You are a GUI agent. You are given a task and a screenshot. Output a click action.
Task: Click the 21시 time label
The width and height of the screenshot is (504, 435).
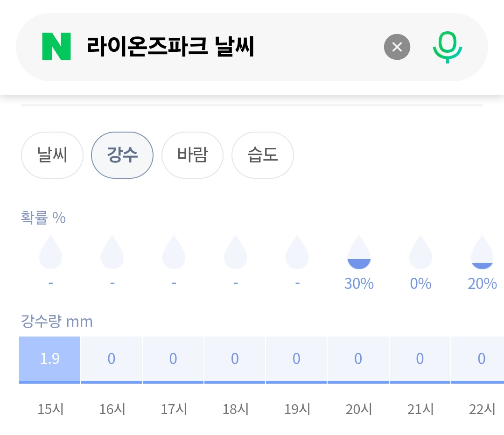pyautogui.click(x=420, y=409)
